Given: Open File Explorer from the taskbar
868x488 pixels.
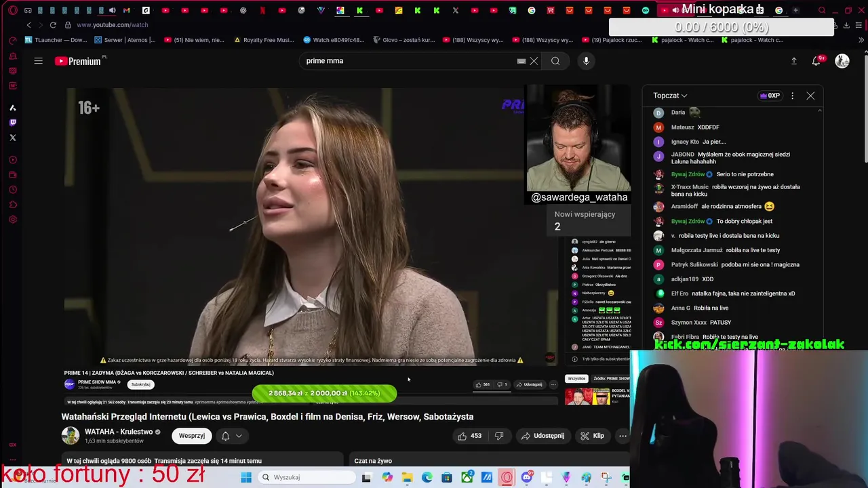Looking at the screenshot, I should pyautogui.click(x=407, y=477).
